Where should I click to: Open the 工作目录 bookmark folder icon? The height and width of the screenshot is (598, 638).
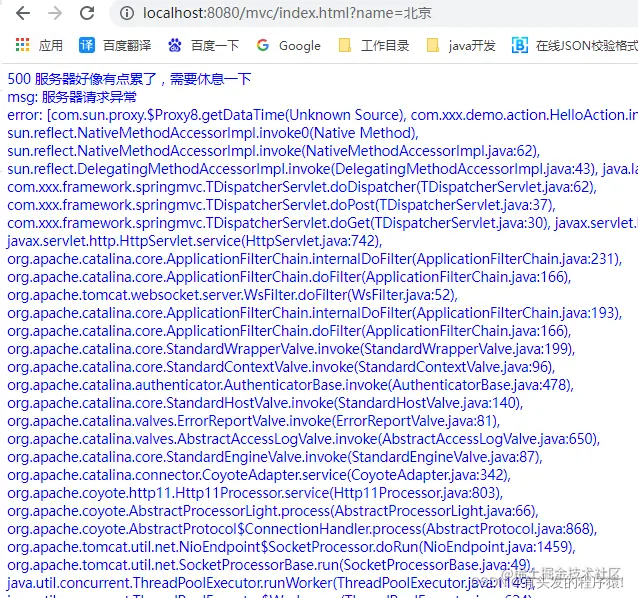coord(345,45)
